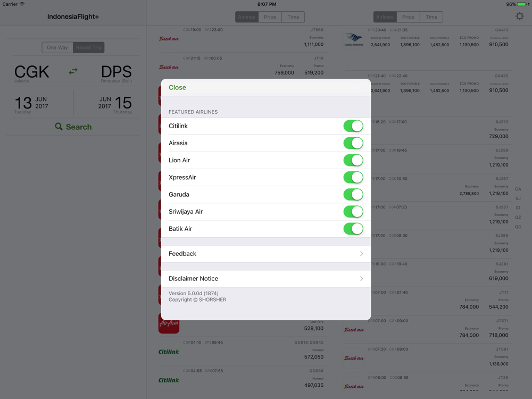
Task: Jump to ID in the side index
Action: pyautogui.click(x=518, y=207)
